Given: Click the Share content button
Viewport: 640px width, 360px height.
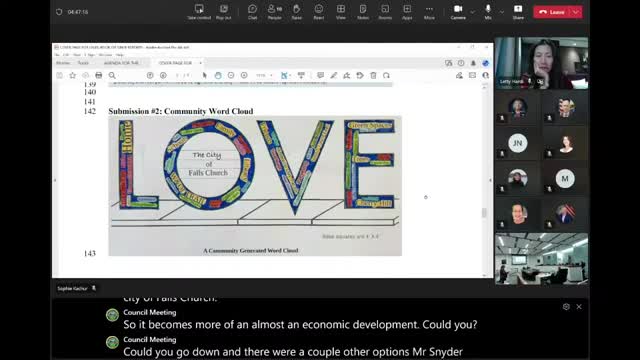Looking at the screenshot, I should point(518,12).
